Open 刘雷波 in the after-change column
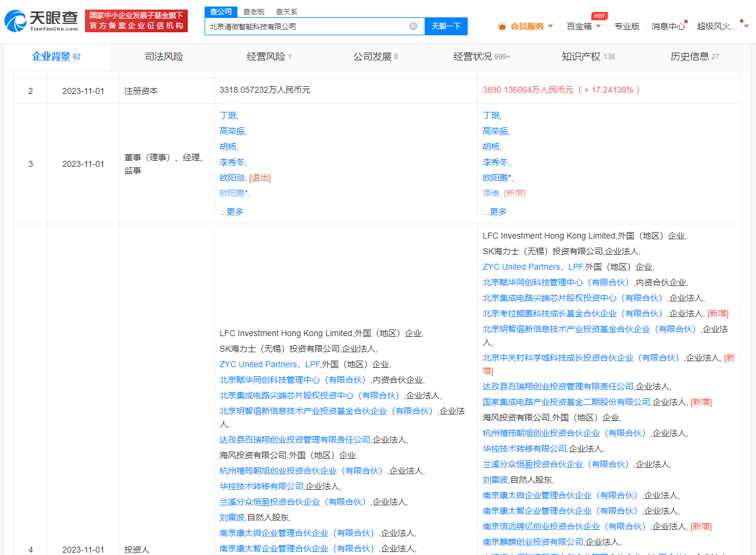 click(495, 480)
